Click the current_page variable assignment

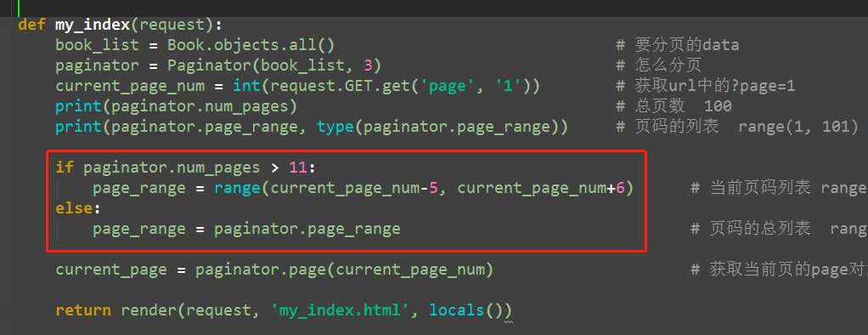click(x=110, y=270)
